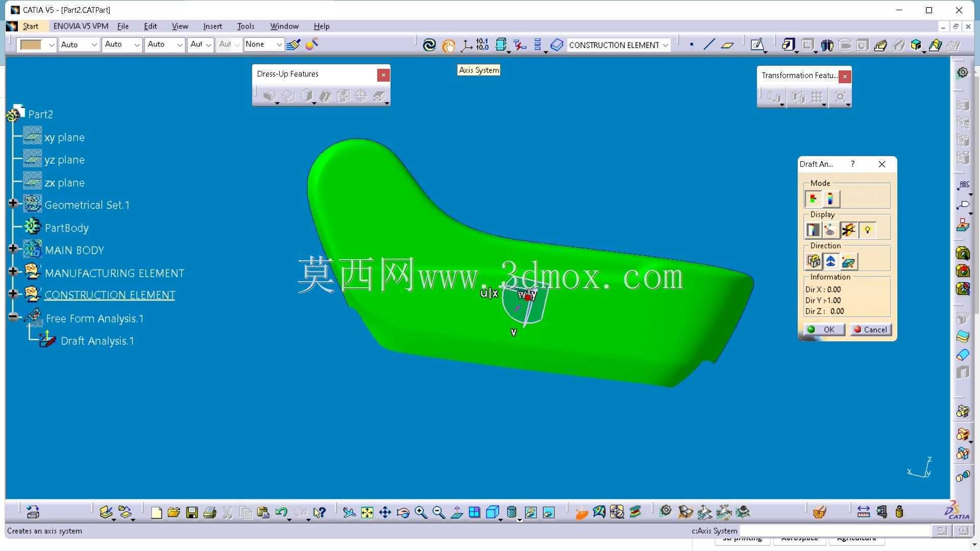Open the File menu
Image resolution: width=980 pixels, height=551 pixels.
click(x=122, y=26)
